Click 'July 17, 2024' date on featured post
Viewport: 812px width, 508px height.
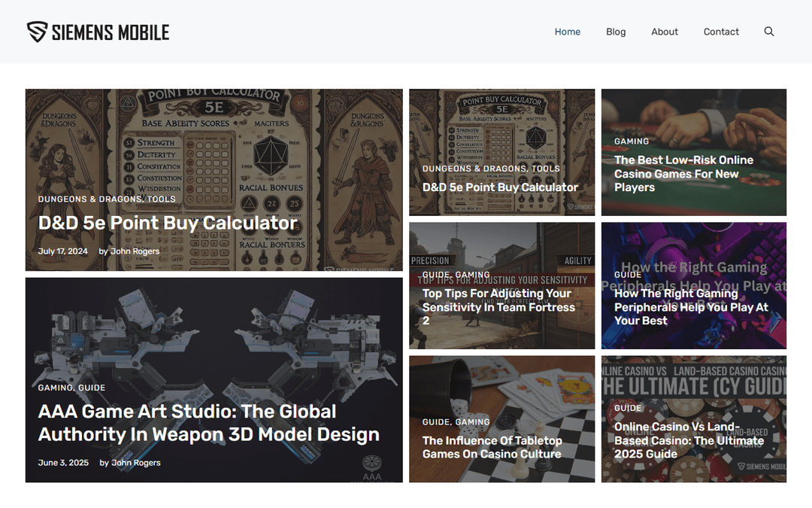[62, 251]
